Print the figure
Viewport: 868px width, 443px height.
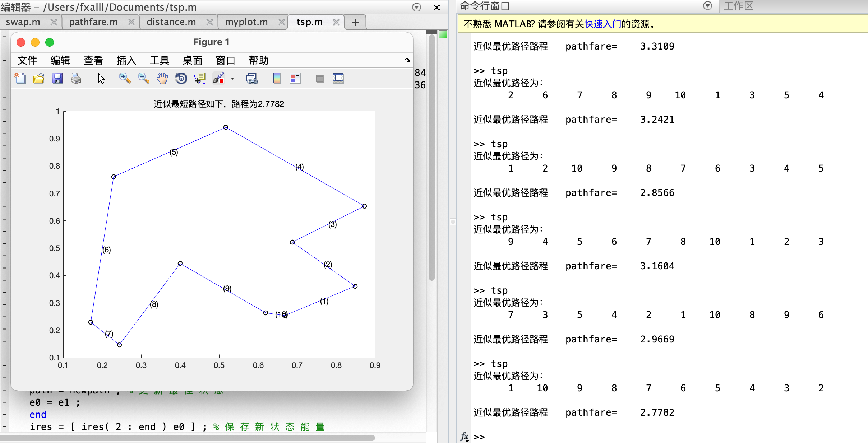(x=75, y=78)
